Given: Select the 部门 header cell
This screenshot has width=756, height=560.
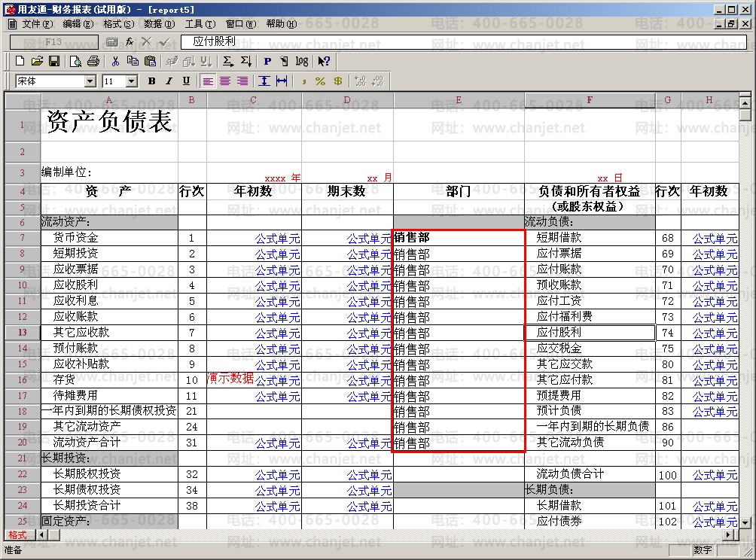Looking at the screenshot, I should 459,191.
